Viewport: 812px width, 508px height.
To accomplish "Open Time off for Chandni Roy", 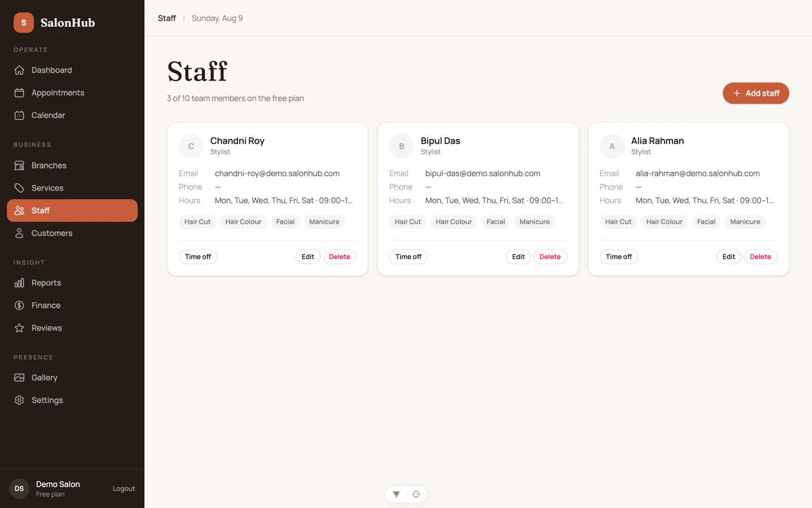I will (x=198, y=257).
